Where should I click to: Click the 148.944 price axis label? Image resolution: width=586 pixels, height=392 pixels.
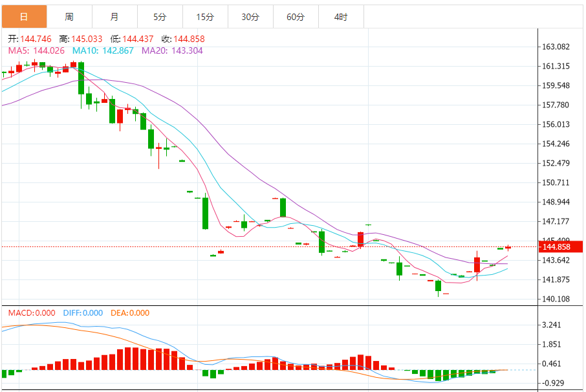pos(556,202)
